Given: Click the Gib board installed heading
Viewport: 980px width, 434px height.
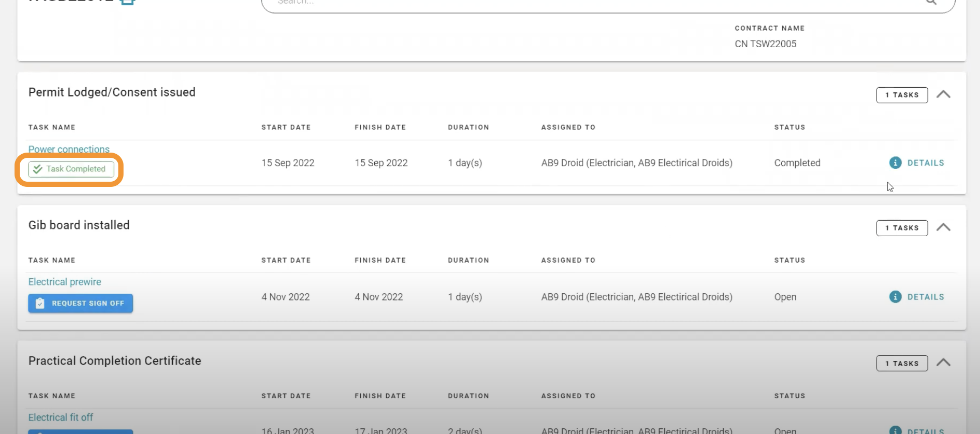Looking at the screenshot, I should point(79,225).
